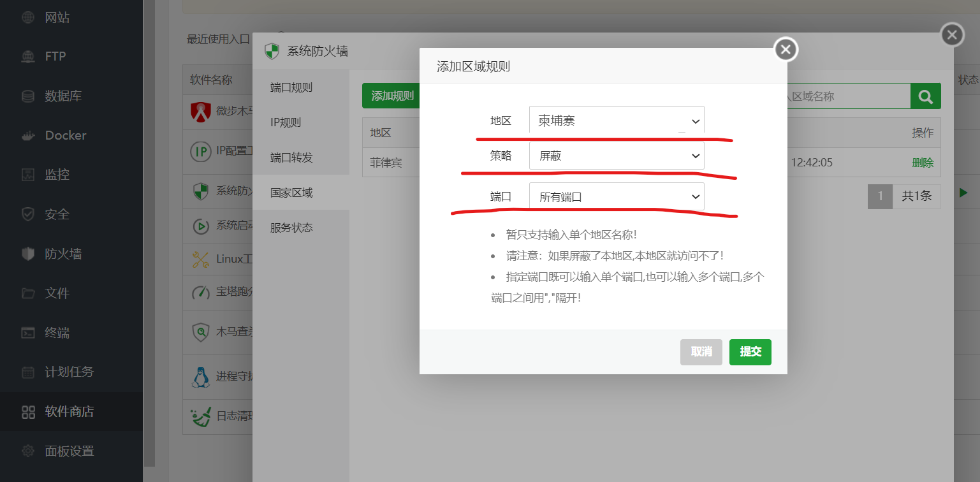
Task: Click the 安全 shield icon
Action: coord(28,214)
